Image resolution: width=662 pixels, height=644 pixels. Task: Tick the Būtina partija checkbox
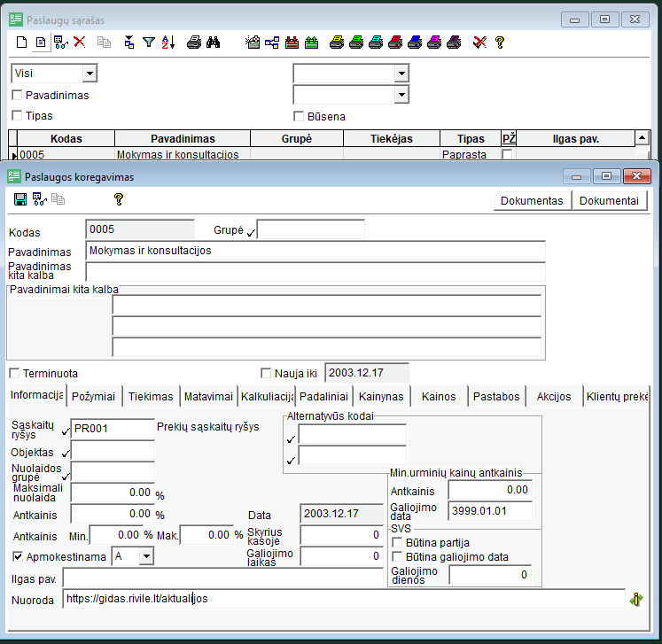[397, 542]
